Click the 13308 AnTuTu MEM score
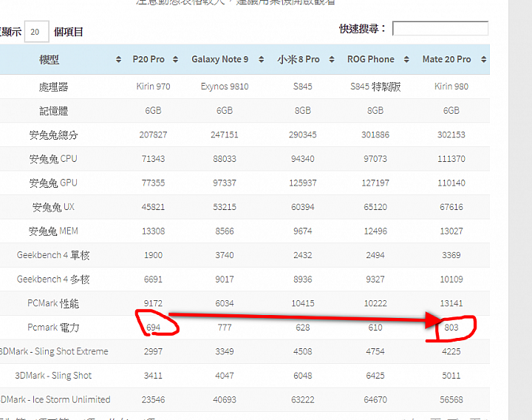Screen dimensions: 532x420 tap(154, 231)
